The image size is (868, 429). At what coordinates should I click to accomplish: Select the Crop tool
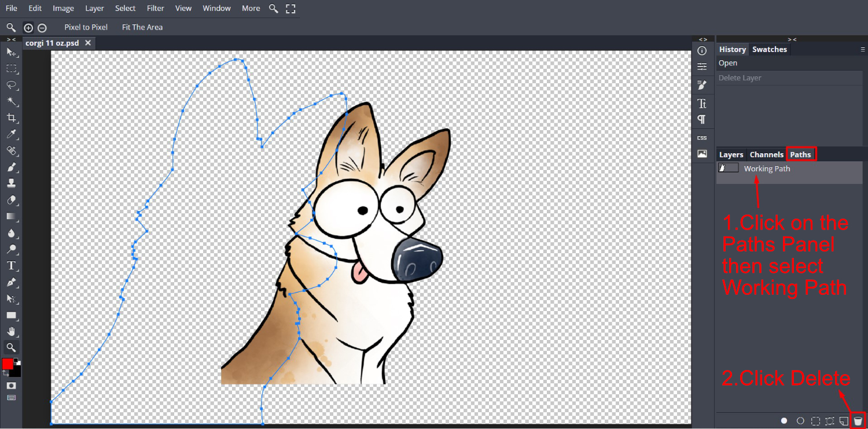(x=11, y=118)
